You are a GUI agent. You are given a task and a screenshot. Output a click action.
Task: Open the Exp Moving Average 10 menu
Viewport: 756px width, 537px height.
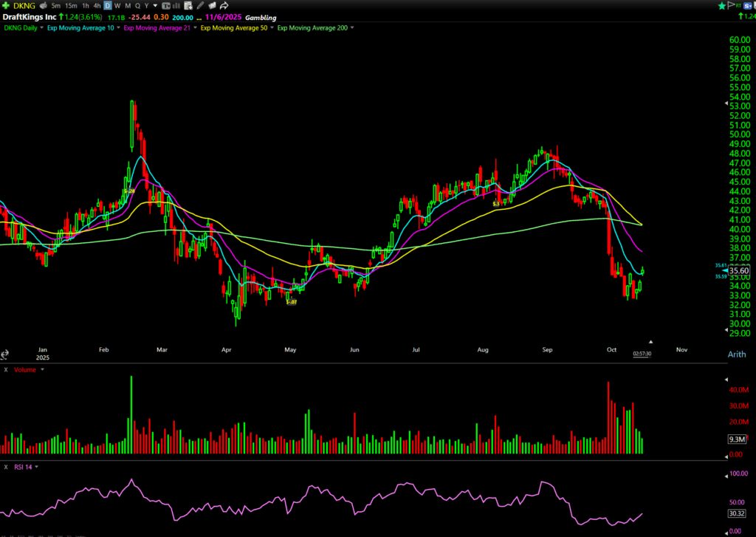coord(117,28)
